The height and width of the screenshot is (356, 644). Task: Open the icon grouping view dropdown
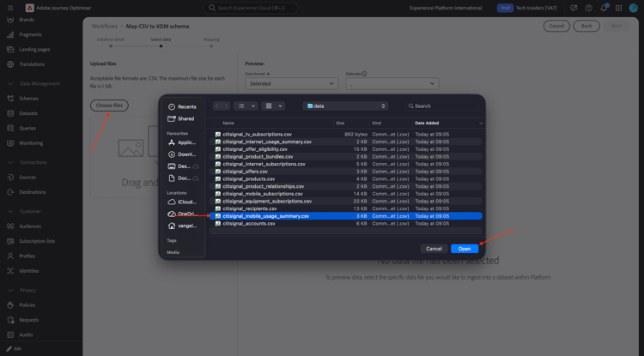click(x=273, y=106)
